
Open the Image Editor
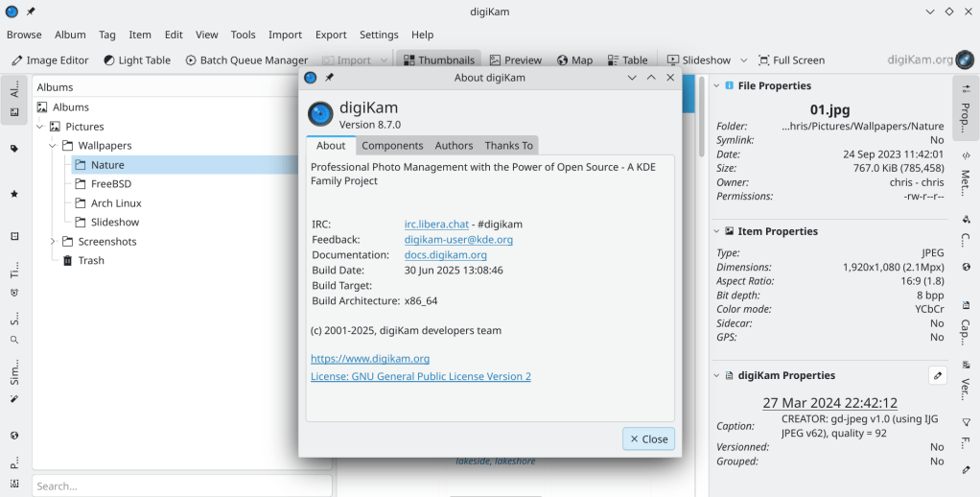[x=50, y=59]
